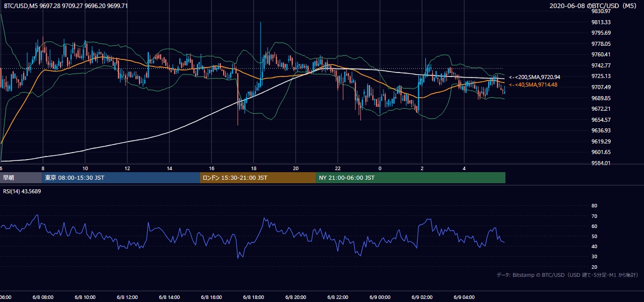Click RSI scale value 40
The height and width of the screenshot is (302, 644).
point(594,246)
